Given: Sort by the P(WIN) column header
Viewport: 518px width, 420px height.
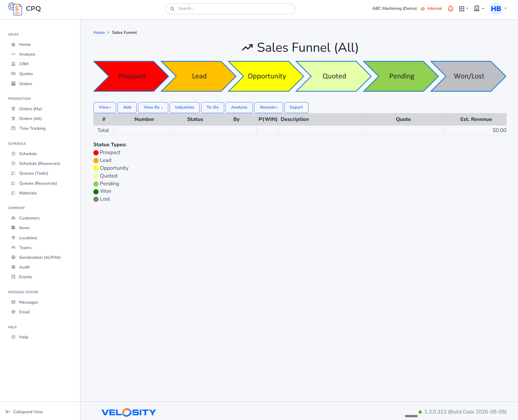Looking at the screenshot, I should coord(268,119).
